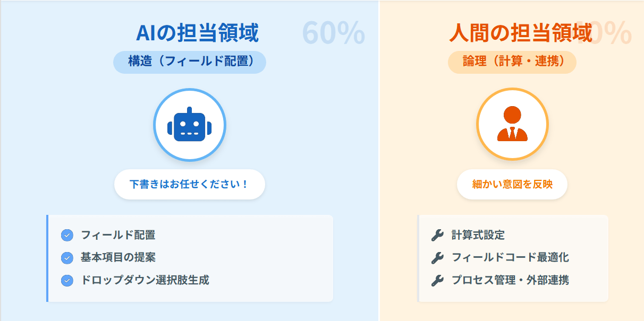
Task: Select the 構造（フィールド配置） pill label
Action: coord(189,62)
